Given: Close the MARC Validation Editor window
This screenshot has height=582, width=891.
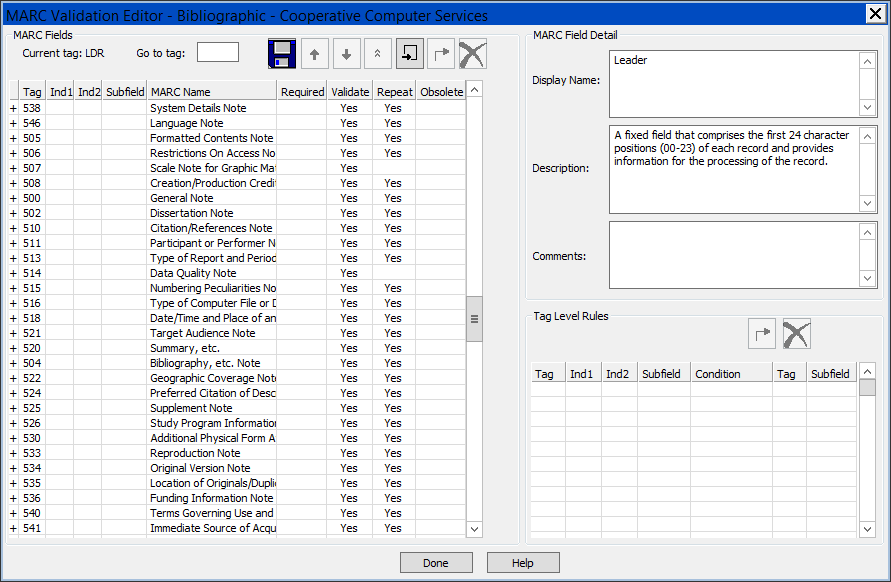Looking at the screenshot, I should [876, 14].
